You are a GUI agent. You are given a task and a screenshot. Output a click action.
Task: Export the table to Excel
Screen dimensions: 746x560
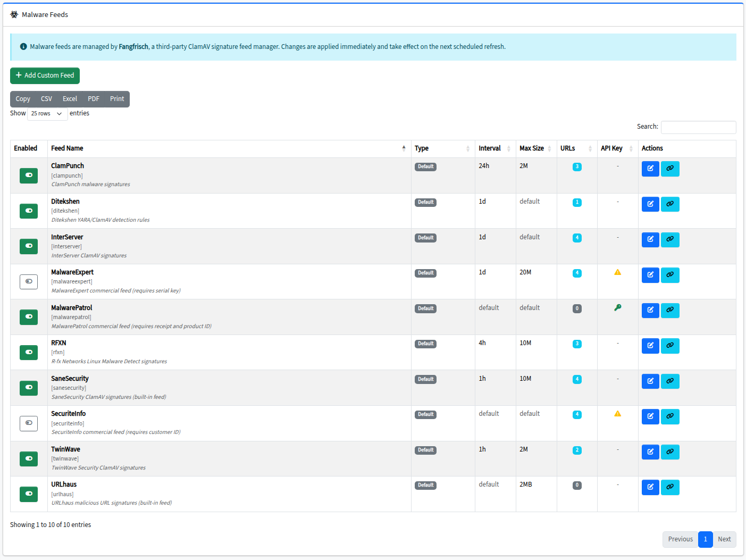70,99
